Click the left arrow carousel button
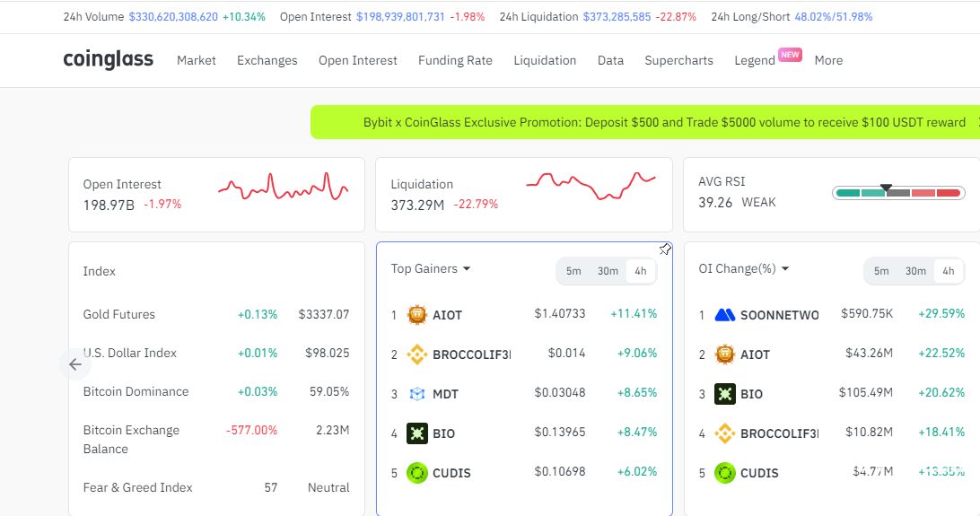 [75, 364]
